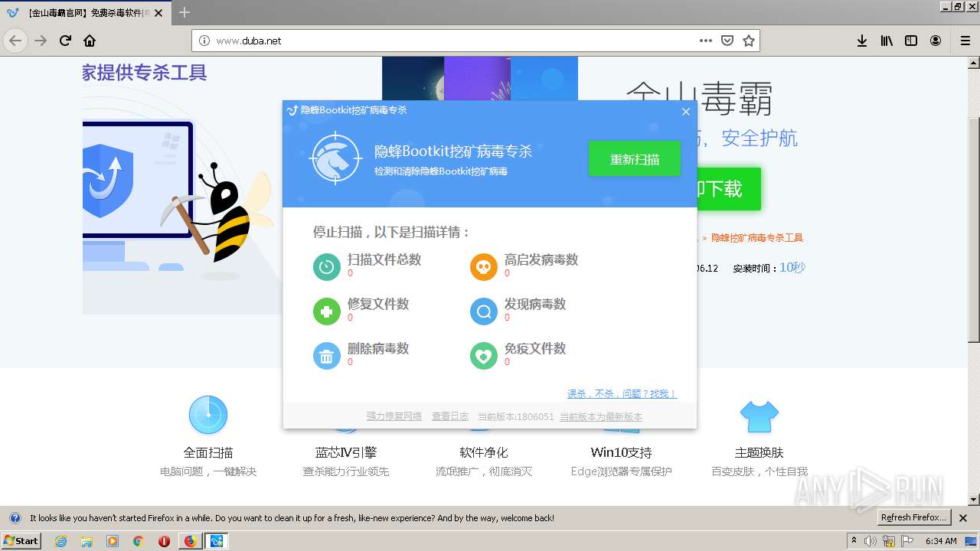
Task: Click the horse crosshair logo in dialog header
Action: coord(335,158)
